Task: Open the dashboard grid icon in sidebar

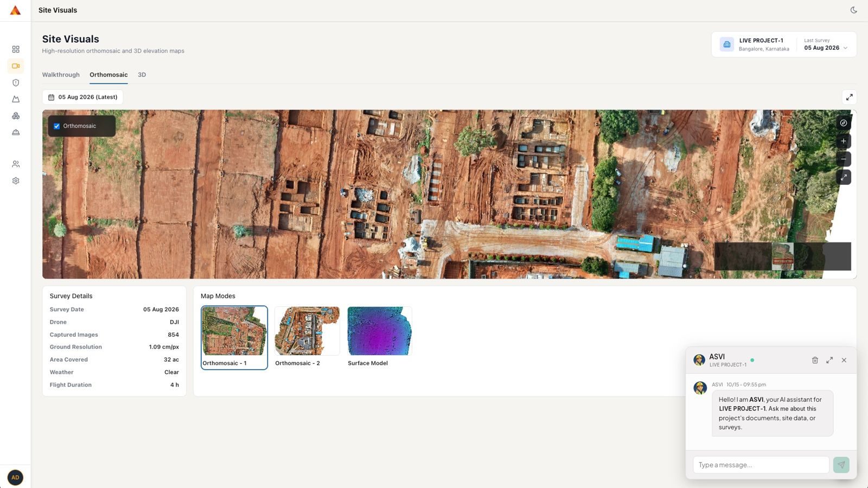Action: (x=16, y=49)
